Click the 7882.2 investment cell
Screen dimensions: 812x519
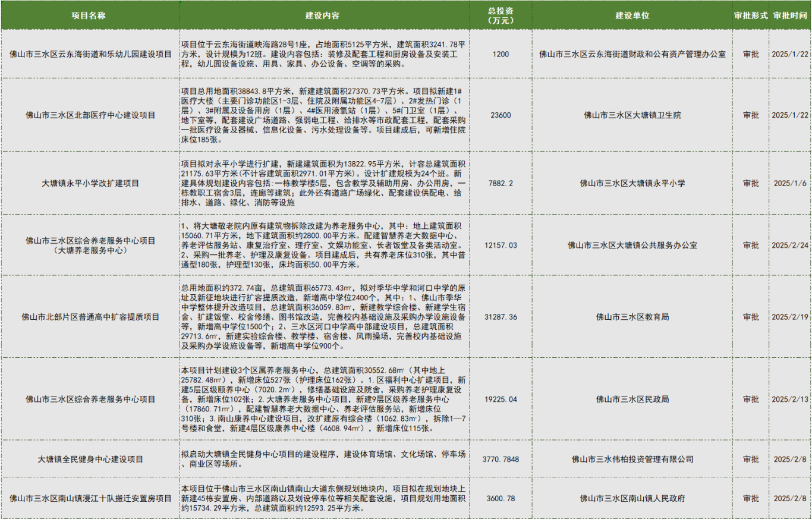[501, 183]
